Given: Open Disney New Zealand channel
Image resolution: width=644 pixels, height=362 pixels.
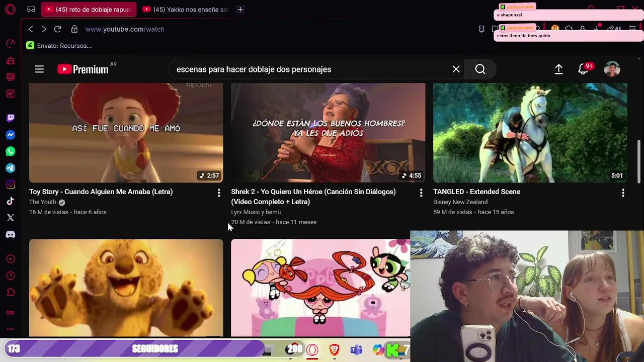Looking at the screenshot, I should coord(460,202).
